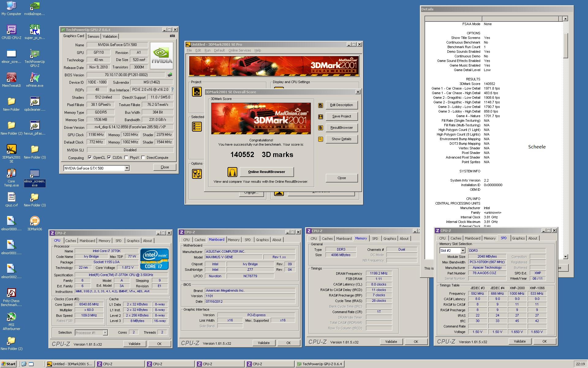The image size is (588, 368).
Task: Click Show Details button
Action: 341,139
